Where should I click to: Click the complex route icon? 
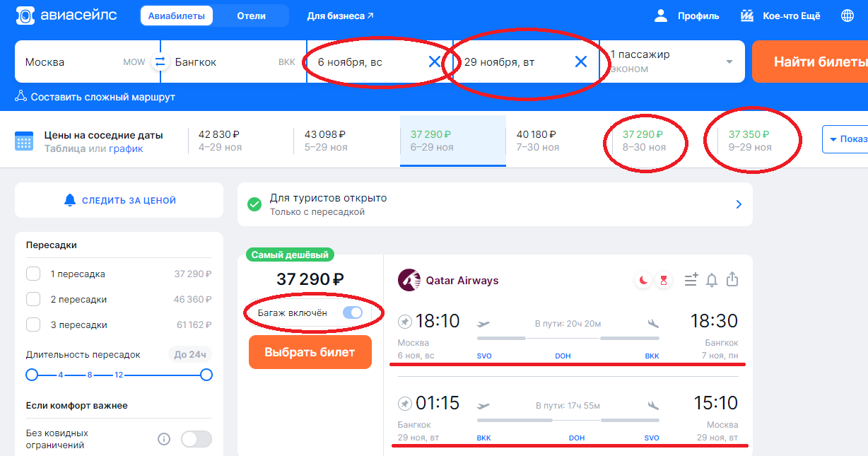[x=20, y=96]
